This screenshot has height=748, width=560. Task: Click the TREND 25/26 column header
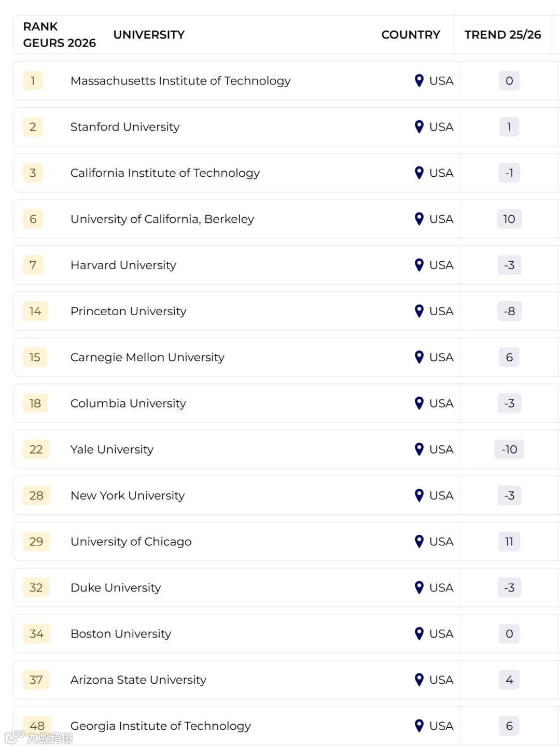[502, 35]
